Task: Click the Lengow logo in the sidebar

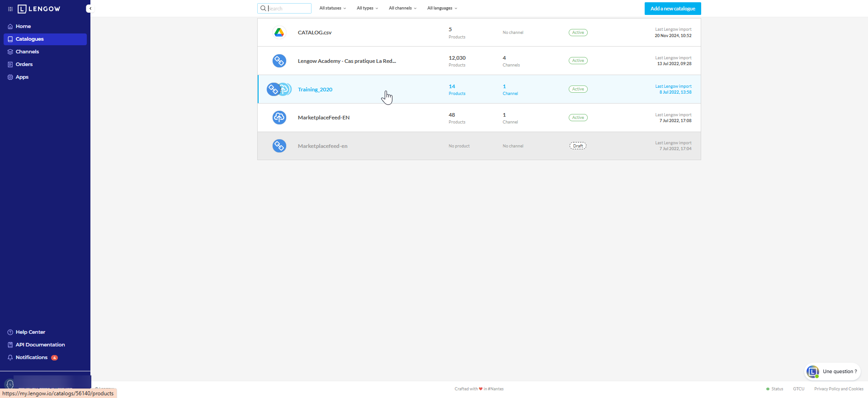Action: pos(39,9)
